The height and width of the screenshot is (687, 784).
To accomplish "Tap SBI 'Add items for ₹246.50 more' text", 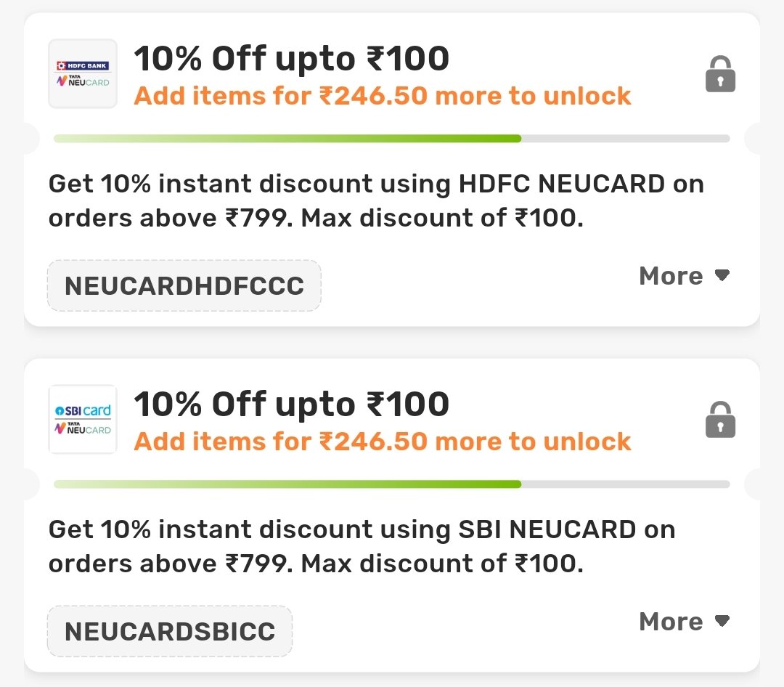I will pos(383,442).
